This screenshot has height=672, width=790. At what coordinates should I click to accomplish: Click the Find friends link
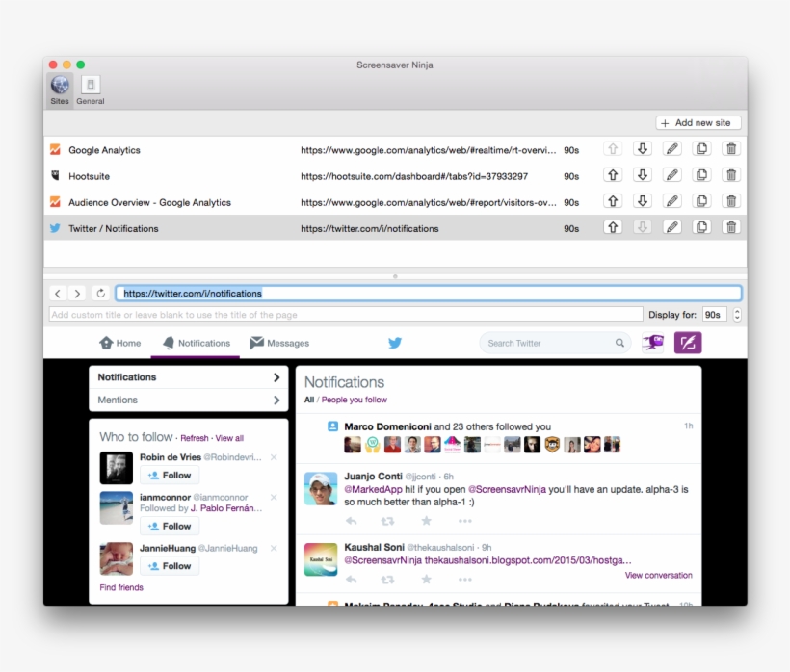click(x=121, y=588)
